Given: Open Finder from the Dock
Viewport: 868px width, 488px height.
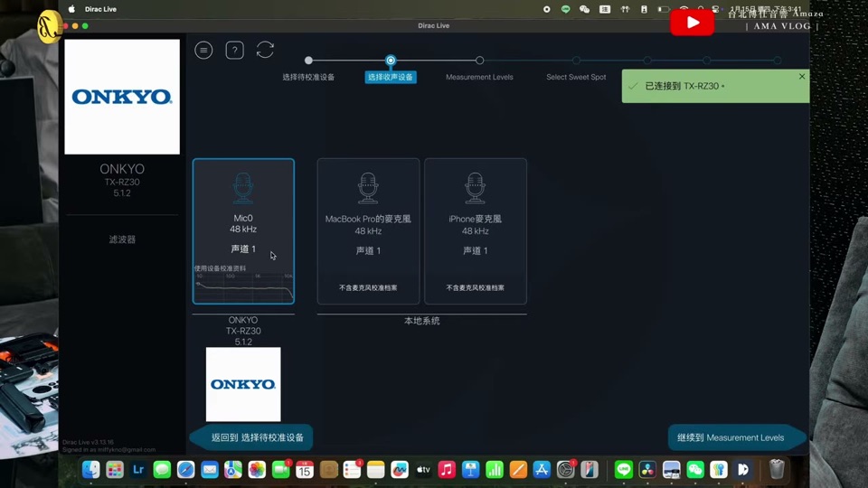Looking at the screenshot, I should [x=90, y=470].
